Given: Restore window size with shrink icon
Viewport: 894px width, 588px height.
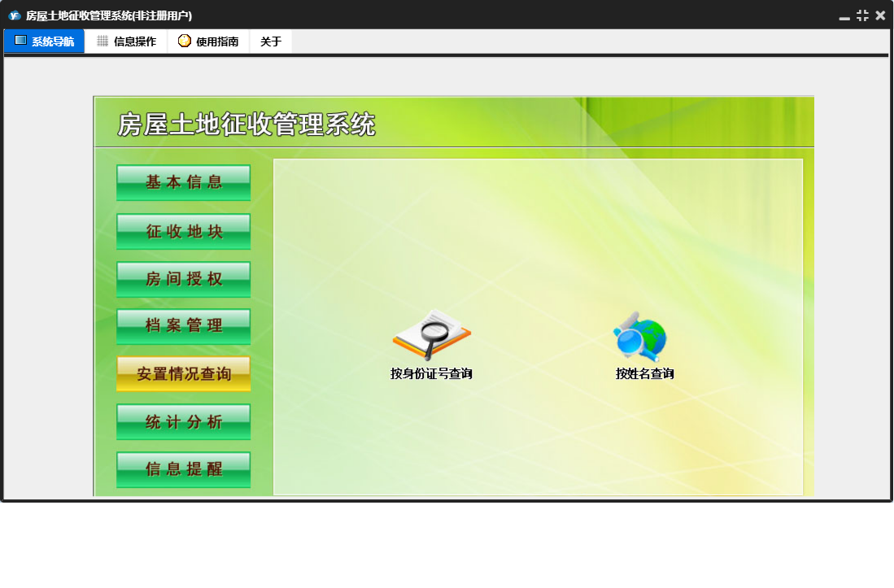Looking at the screenshot, I should [862, 15].
